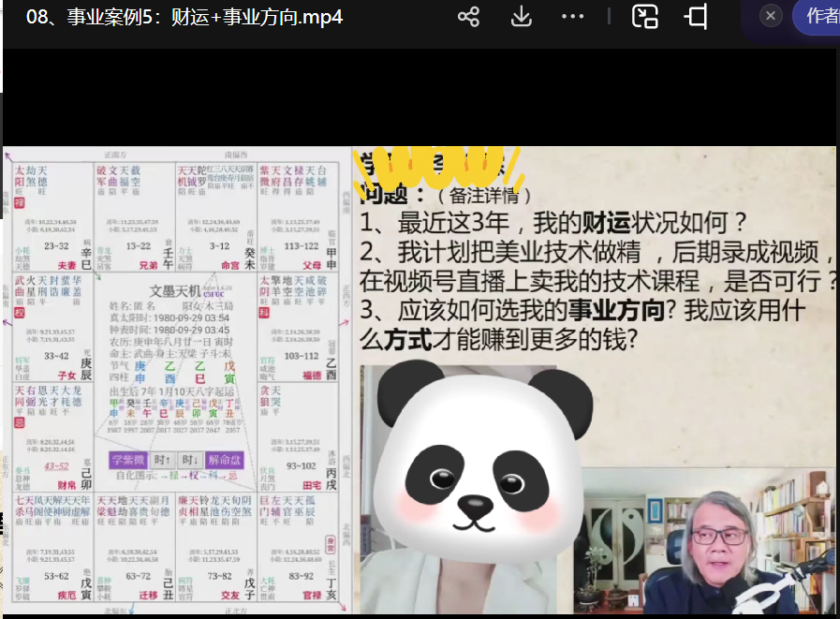Viewport: 840px width, 619px height.
Task: Select the 命宫 palace cell label
Action: click(x=228, y=265)
